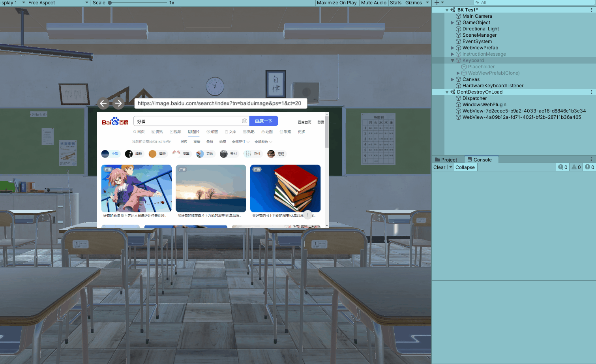Screen dimensions: 596x364
Task: Click the 高清 filter link
Action: pyautogui.click(x=197, y=142)
